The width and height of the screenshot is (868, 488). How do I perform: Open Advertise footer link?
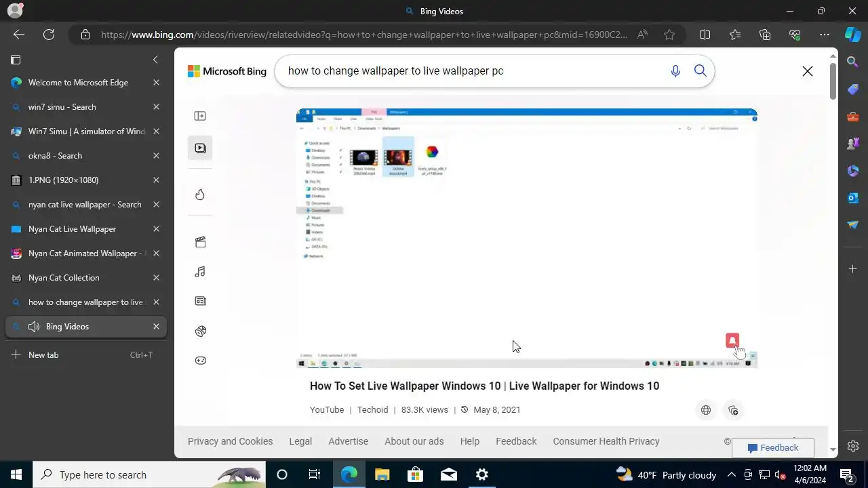pyautogui.click(x=348, y=441)
